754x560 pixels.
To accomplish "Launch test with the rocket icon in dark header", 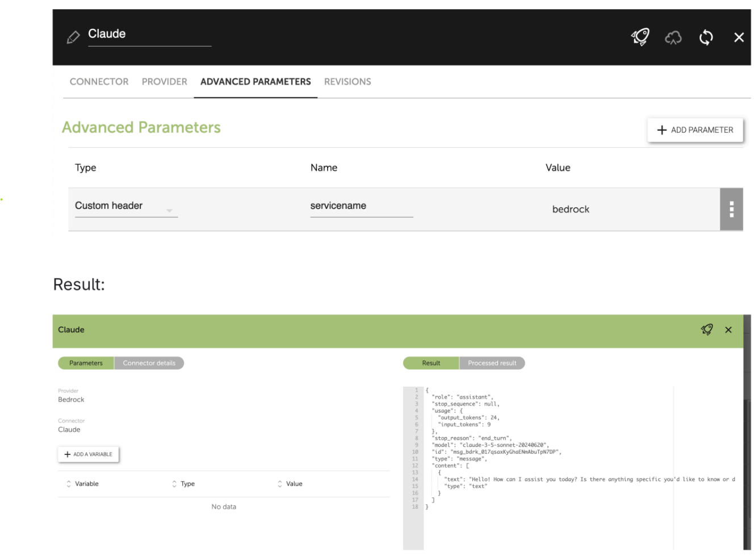I will 640,37.
